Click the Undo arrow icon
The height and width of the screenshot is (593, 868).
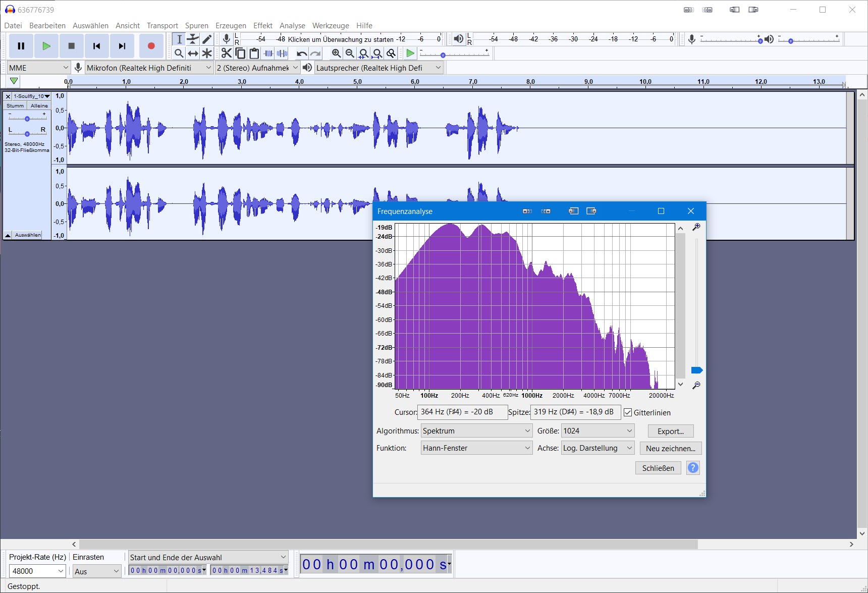302,53
